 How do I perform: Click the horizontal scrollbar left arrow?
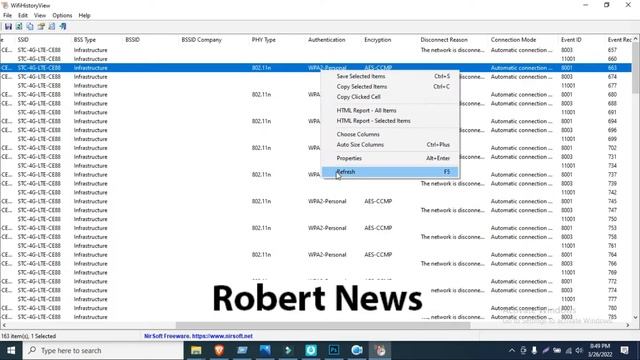(4, 325)
